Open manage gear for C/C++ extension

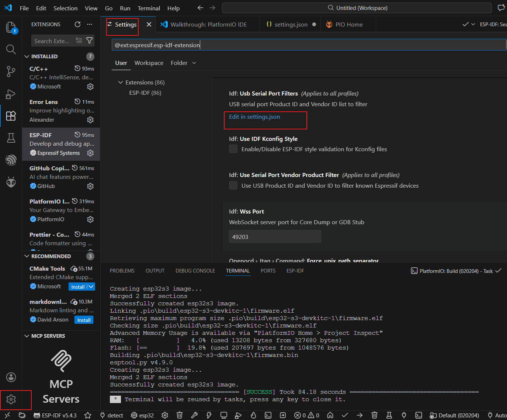[90, 87]
